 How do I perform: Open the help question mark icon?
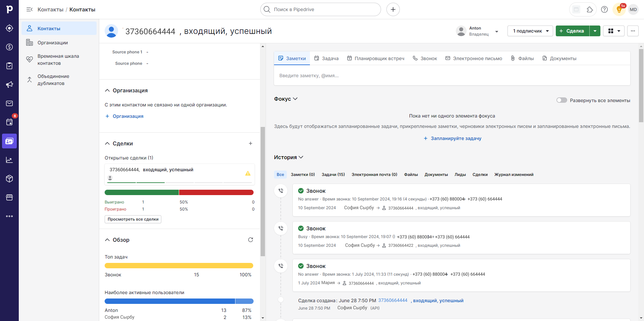604,9
